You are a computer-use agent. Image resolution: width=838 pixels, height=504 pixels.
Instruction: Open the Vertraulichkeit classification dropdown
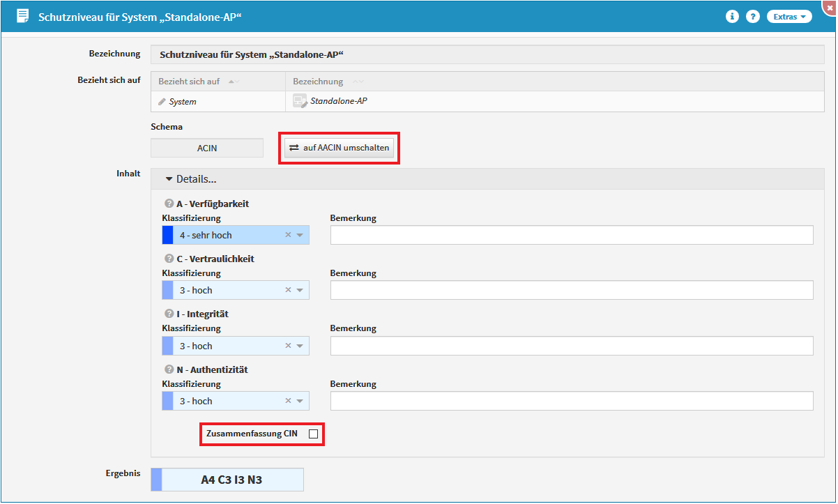click(x=300, y=290)
